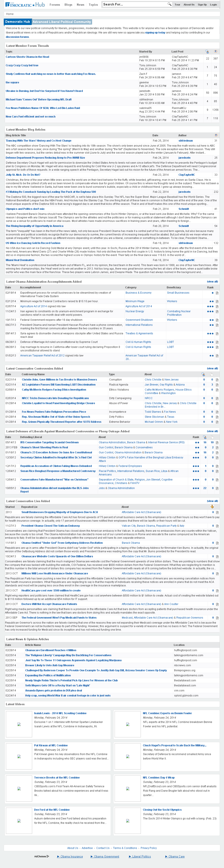Open blog Defense Department Proposes Reducing Army
The width and height of the screenshot is (224, 868).
pos(45,158)
